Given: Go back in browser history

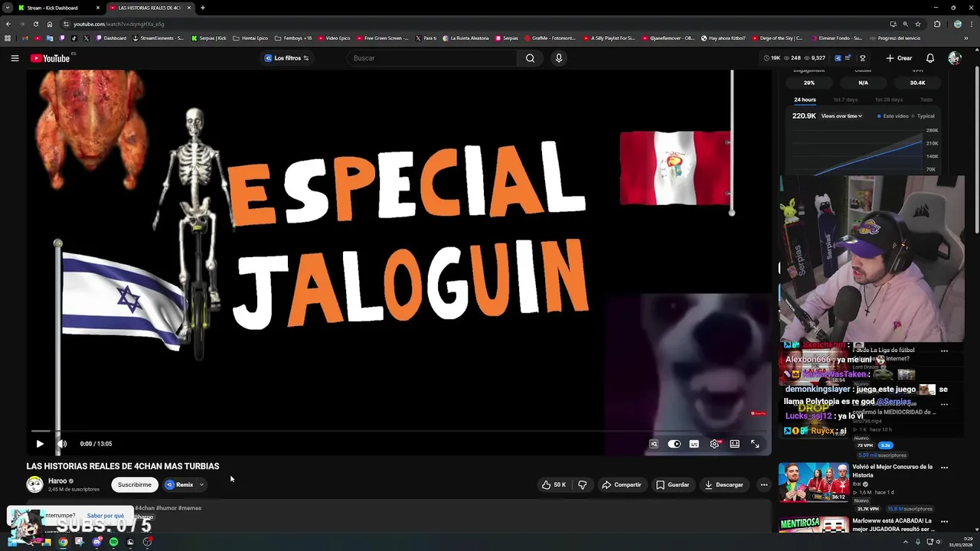Looking at the screenshot, I should point(8,24).
